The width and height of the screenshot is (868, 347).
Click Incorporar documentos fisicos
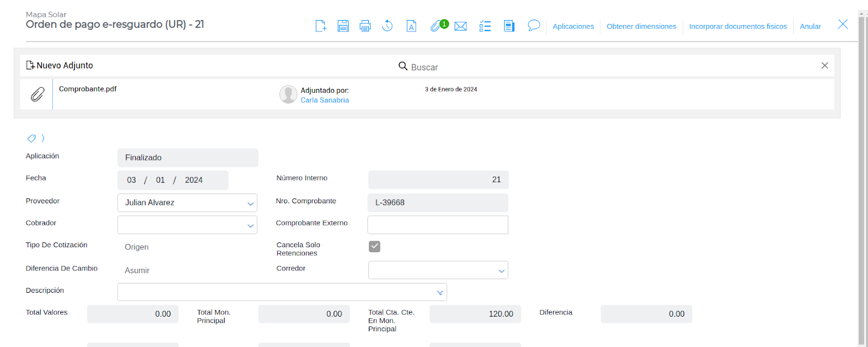coord(738,27)
